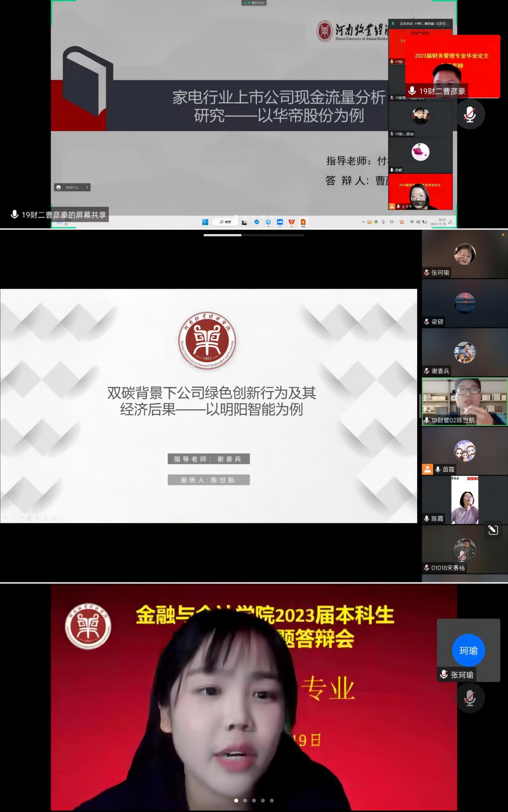Tap the rotate-screen icon near 陈霞's tile

[x=493, y=530]
